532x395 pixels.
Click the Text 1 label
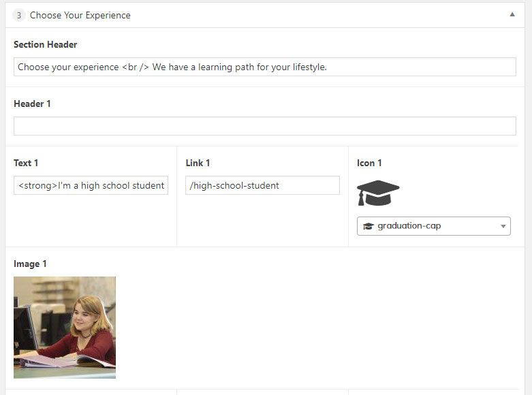click(x=26, y=163)
